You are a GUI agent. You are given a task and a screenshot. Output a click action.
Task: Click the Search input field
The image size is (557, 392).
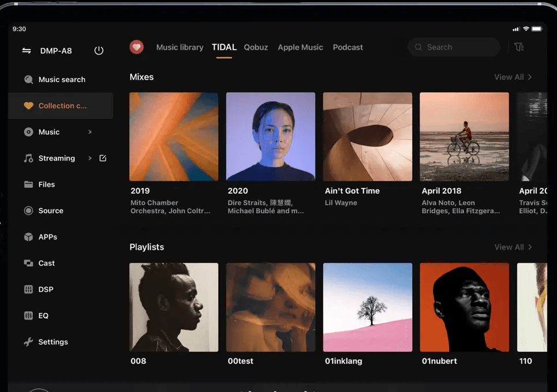(454, 47)
